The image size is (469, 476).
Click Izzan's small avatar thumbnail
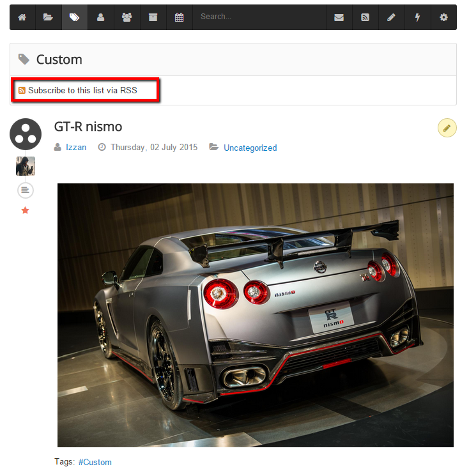[x=26, y=166]
